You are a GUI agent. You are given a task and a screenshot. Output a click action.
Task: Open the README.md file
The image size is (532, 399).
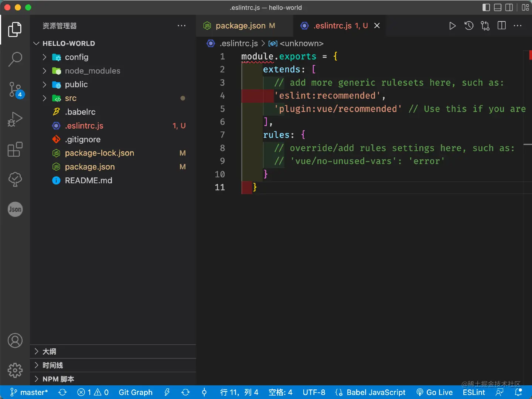pos(113,180)
